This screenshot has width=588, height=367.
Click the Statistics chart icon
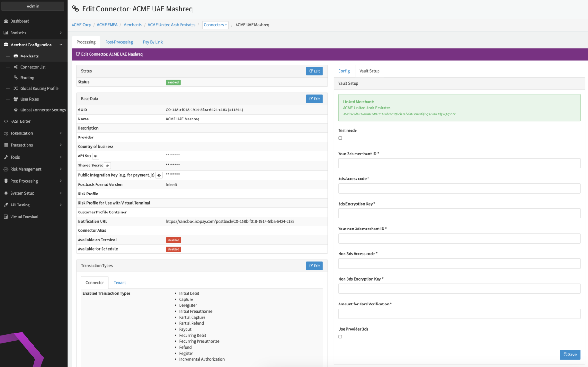click(6, 33)
